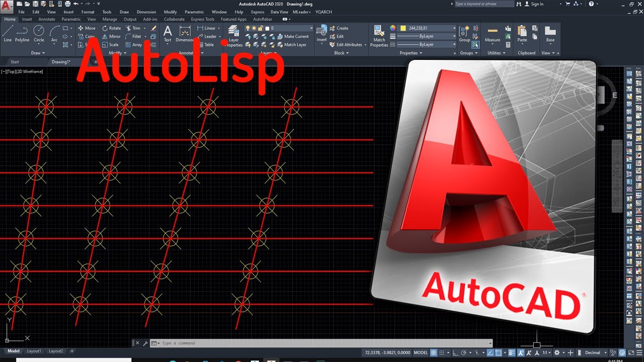Switch to the Express Tools ribbon tab
The width and height of the screenshot is (644, 362).
203,20
